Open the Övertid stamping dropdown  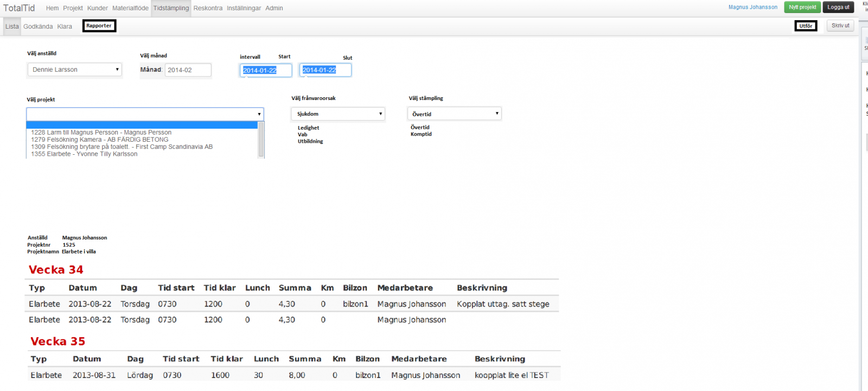[x=454, y=114]
